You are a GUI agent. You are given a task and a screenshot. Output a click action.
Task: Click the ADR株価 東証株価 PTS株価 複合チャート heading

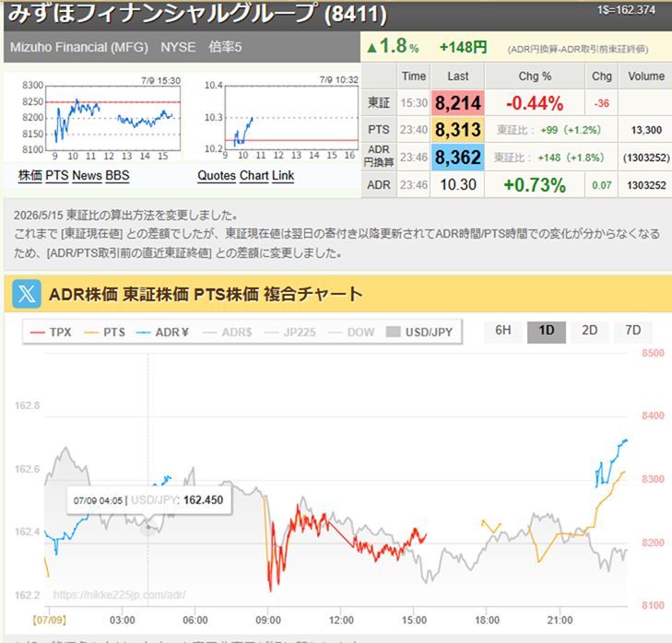[206, 294]
